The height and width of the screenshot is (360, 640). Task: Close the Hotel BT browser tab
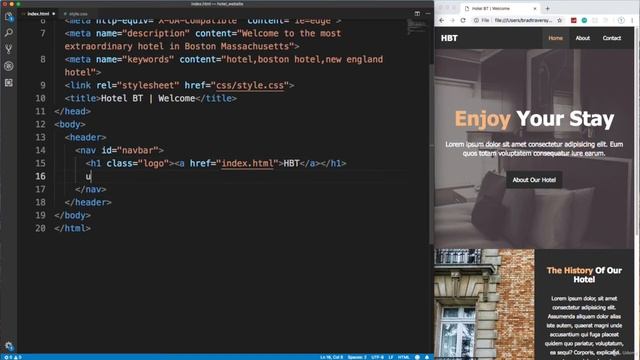(x=535, y=8)
